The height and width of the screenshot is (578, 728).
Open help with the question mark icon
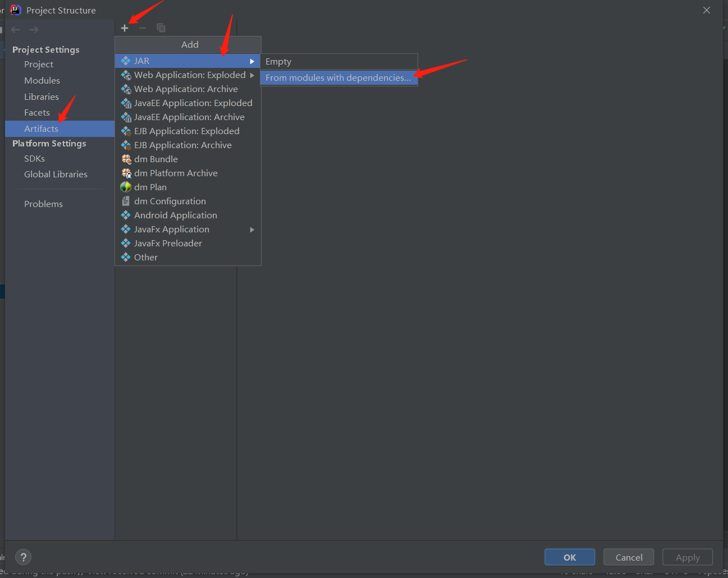click(x=23, y=557)
